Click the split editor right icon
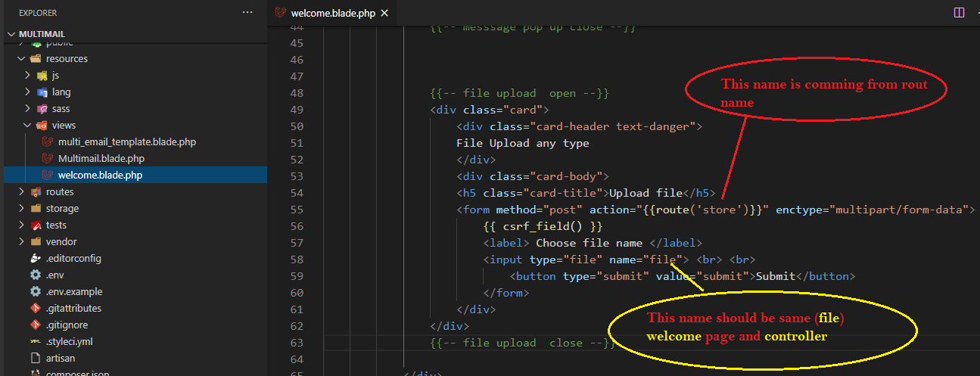 tap(959, 13)
